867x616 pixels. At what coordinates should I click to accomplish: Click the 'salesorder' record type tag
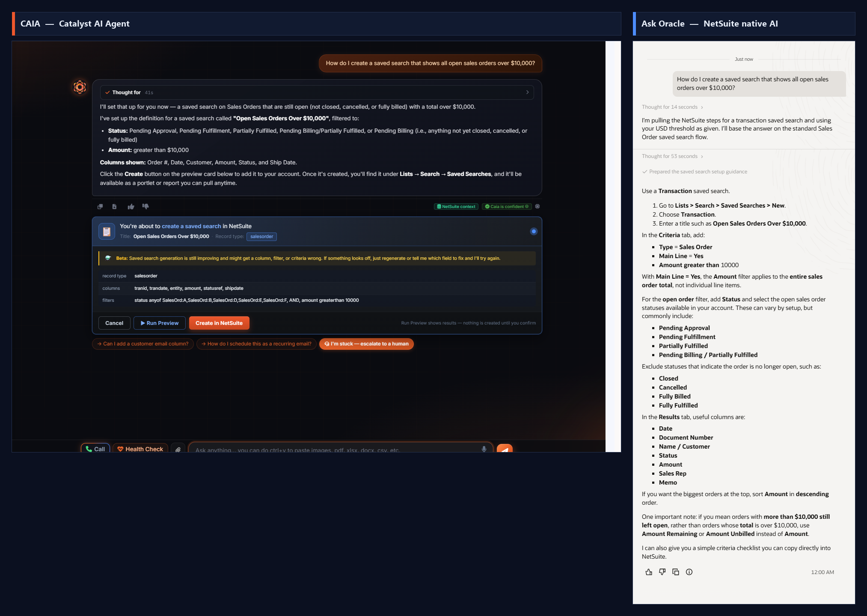click(261, 236)
